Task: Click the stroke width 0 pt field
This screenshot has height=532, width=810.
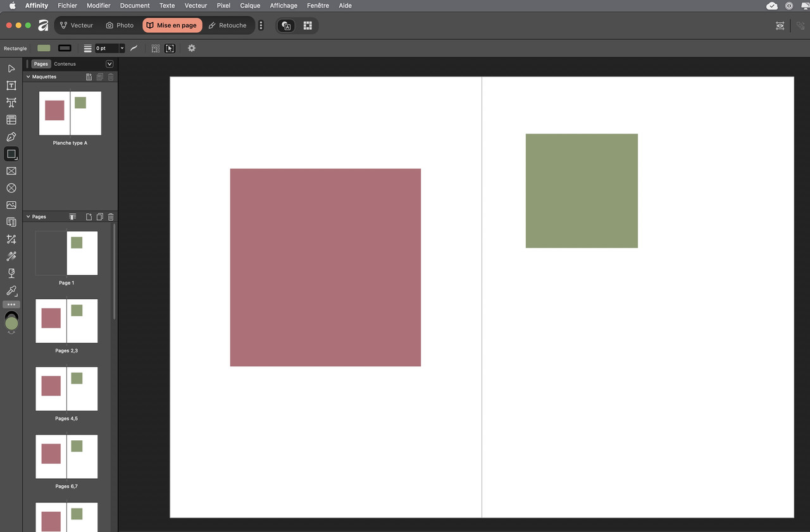Action: coord(106,48)
